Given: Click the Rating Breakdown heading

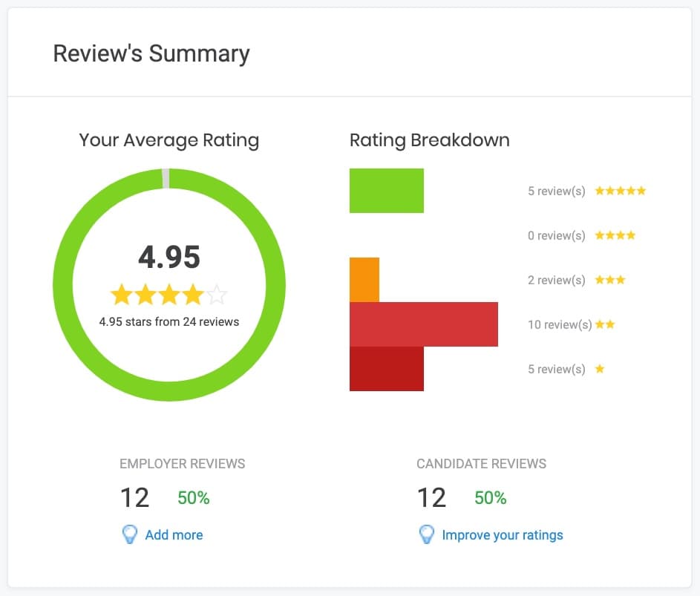Looking at the screenshot, I should coord(430,140).
